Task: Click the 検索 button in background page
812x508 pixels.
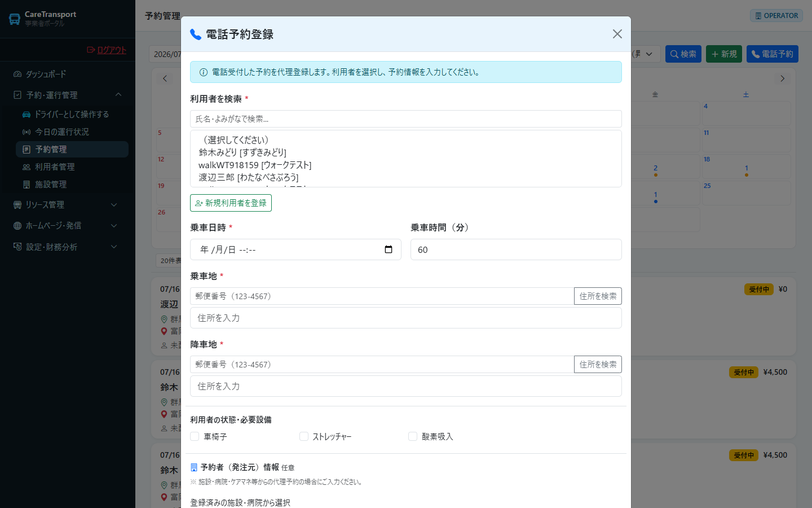Action: 683,54
